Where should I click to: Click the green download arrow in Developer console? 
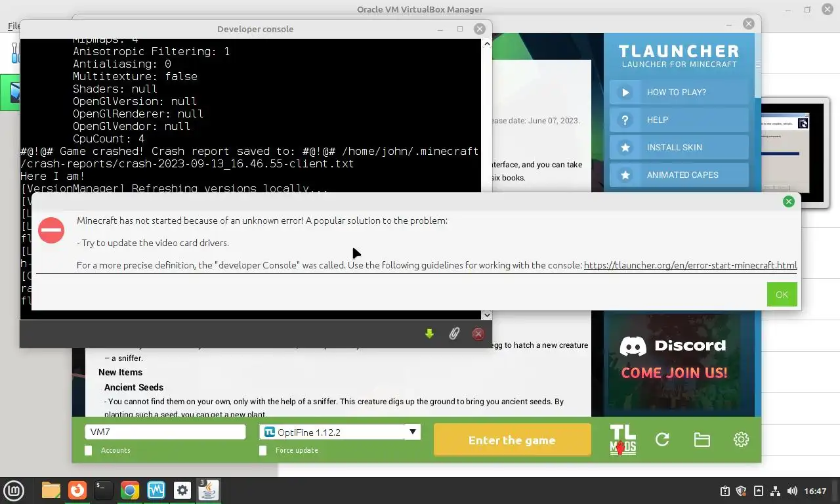point(429,334)
